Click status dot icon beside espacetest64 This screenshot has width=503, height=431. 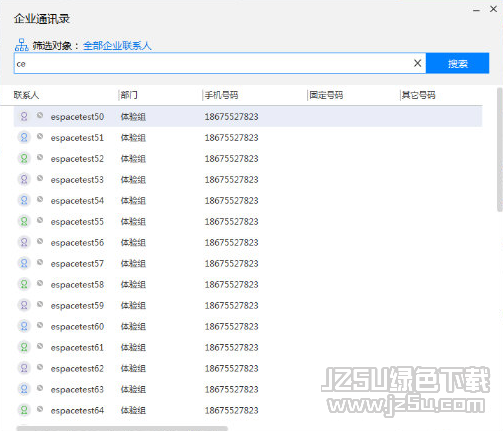(40, 409)
